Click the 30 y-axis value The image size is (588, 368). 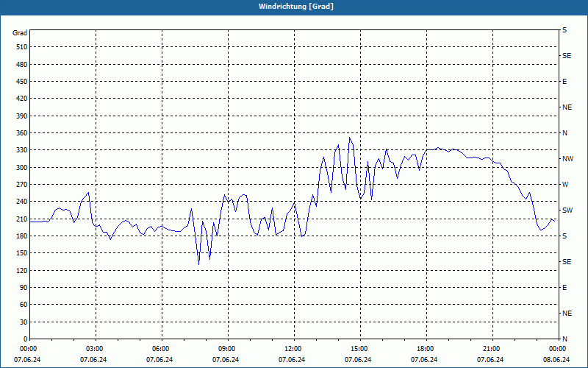point(24,322)
